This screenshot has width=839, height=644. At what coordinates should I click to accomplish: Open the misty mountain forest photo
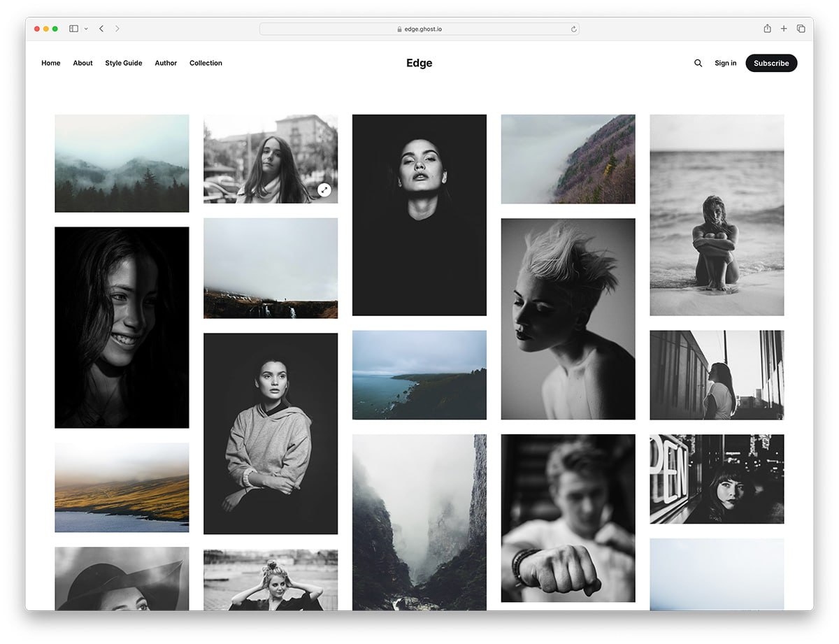click(x=122, y=163)
